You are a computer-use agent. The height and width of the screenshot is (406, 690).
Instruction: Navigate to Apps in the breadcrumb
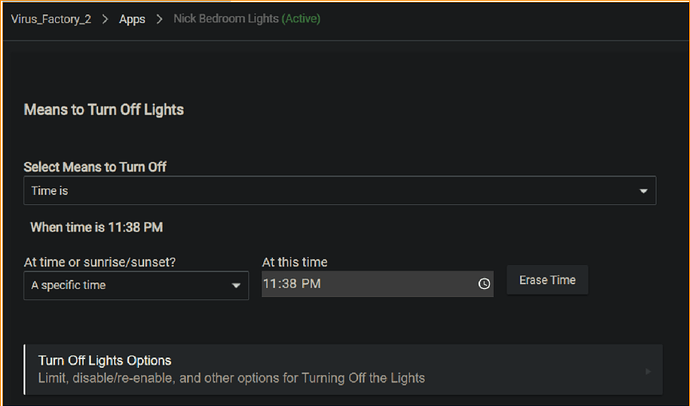click(131, 19)
